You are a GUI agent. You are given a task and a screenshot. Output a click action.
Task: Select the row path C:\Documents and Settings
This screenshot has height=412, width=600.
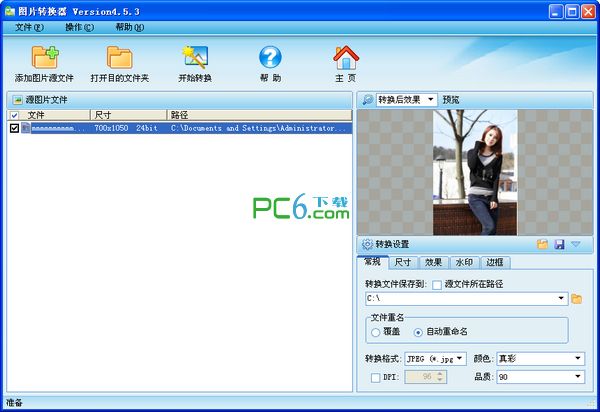pyautogui.click(x=258, y=128)
